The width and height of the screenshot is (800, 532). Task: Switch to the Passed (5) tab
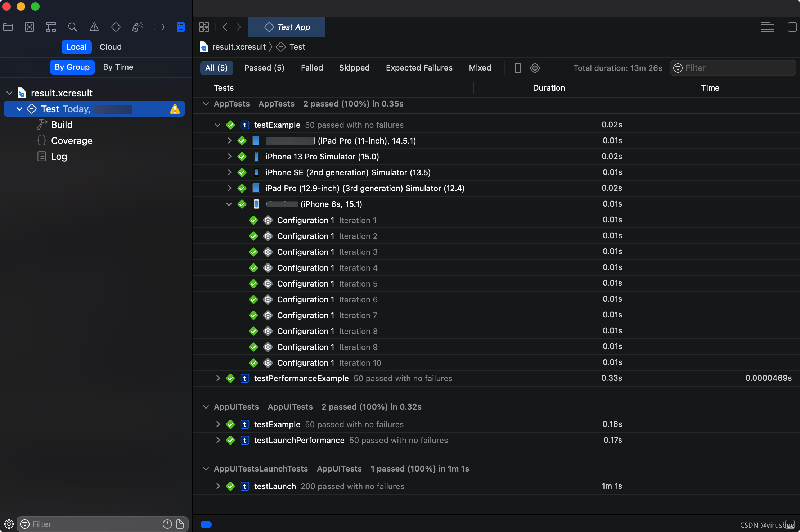pos(264,68)
